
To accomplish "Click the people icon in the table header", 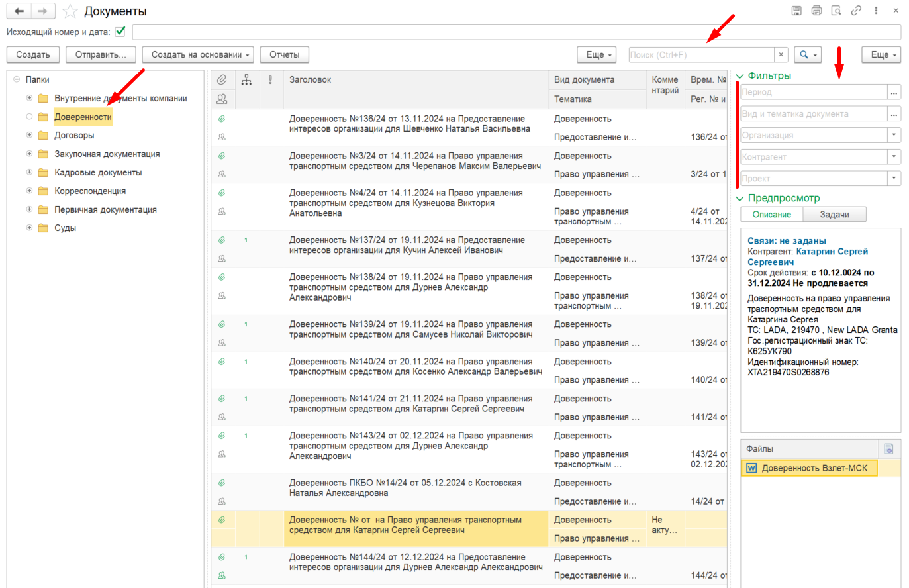I will [222, 99].
